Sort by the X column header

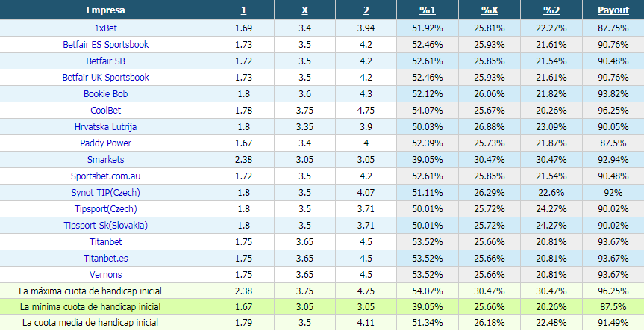coord(304,10)
